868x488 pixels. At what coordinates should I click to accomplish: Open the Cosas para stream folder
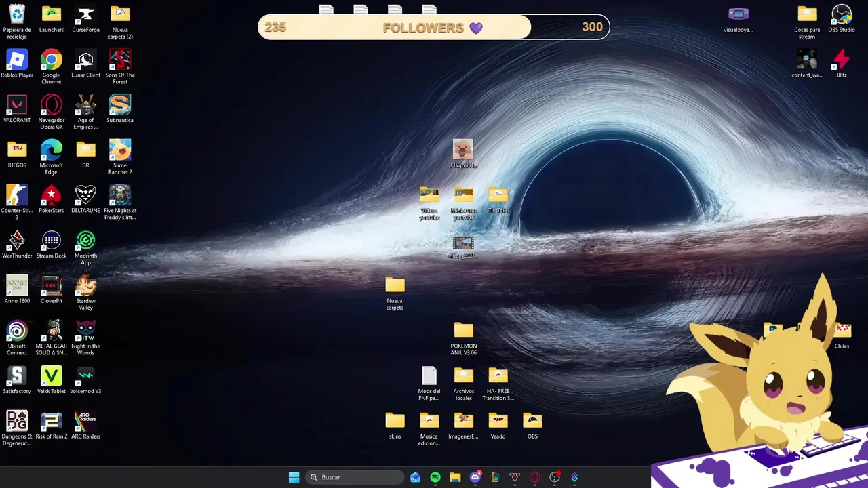point(807,14)
